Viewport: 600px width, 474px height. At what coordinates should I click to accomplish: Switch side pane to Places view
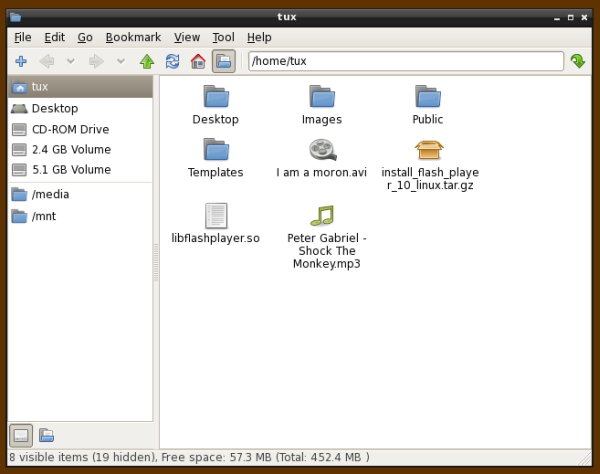coord(21,435)
